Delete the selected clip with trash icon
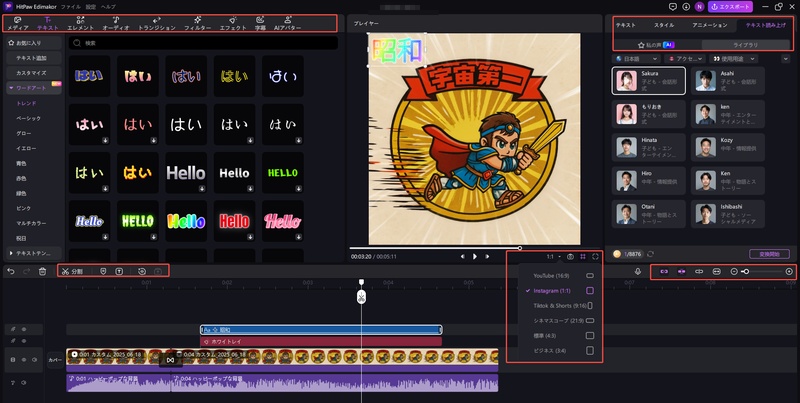The height and width of the screenshot is (403, 800). tap(43, 271)
